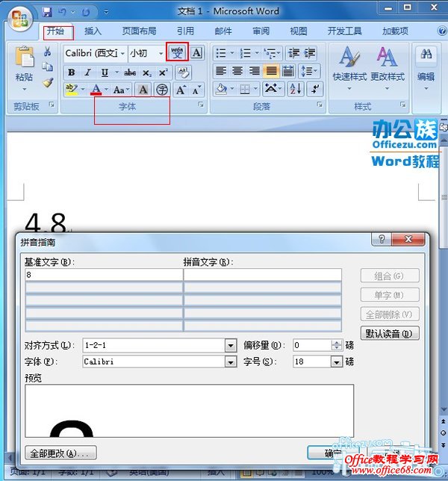Screen dimensions: 448x481
Task: Click the Paste (粘贴) icon
Action: click(x=24, y=57)
